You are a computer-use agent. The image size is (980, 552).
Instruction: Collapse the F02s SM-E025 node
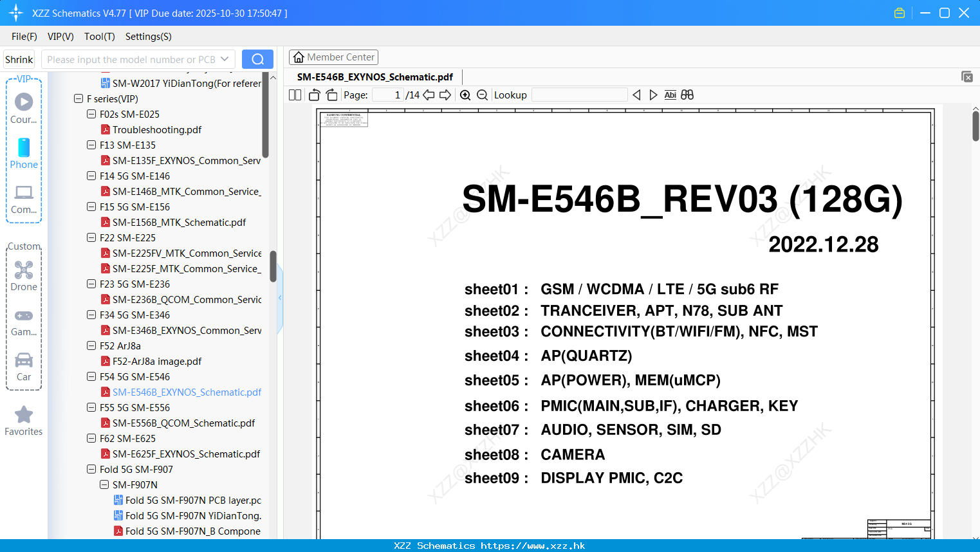click(x=91, y=114)
